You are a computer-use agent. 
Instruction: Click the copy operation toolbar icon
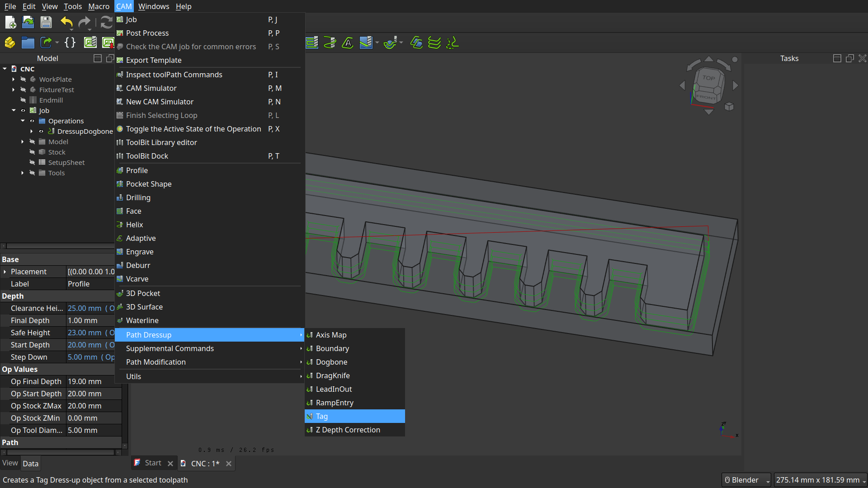click(x=416, y=43)
